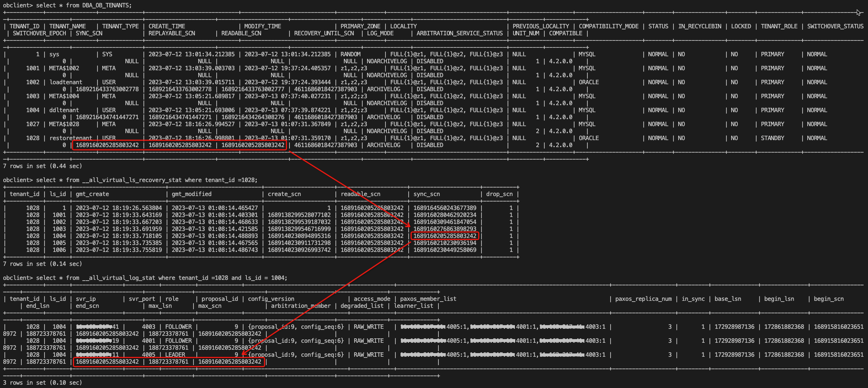Click readable SCN value "1689216433763002777"
The image size is (868, 388).
253,89
